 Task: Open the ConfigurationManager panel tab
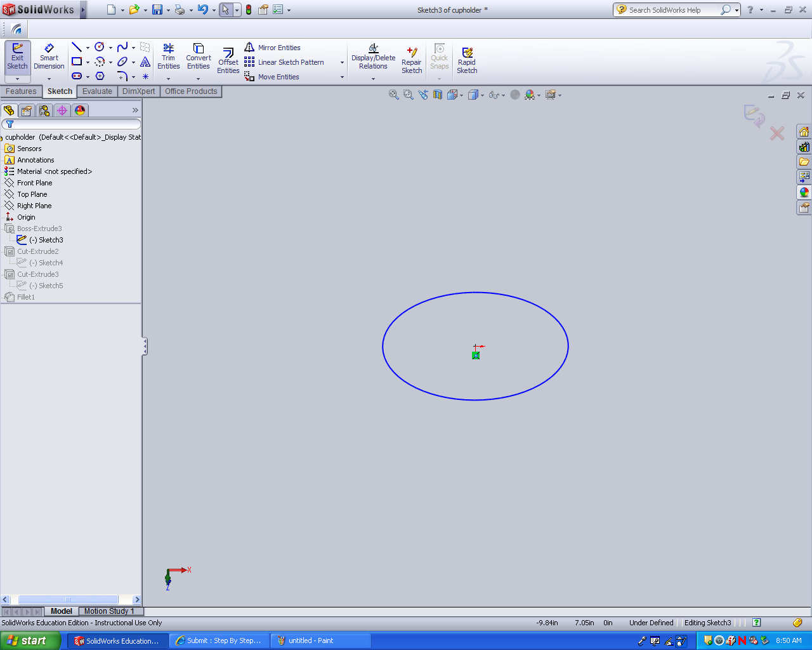pyautogui.click(x=44, y=110)
